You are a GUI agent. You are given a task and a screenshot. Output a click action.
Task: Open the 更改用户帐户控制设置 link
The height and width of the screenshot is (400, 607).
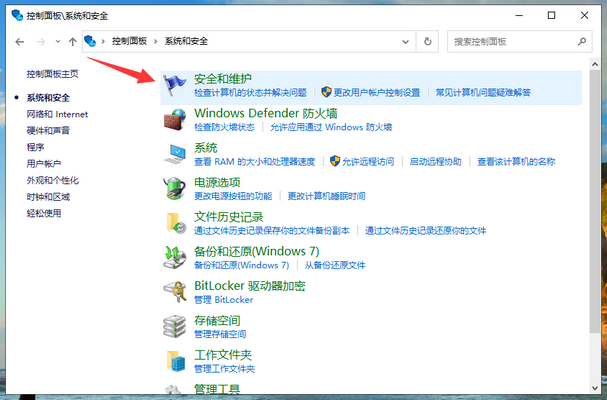click(x=376, y=92)
